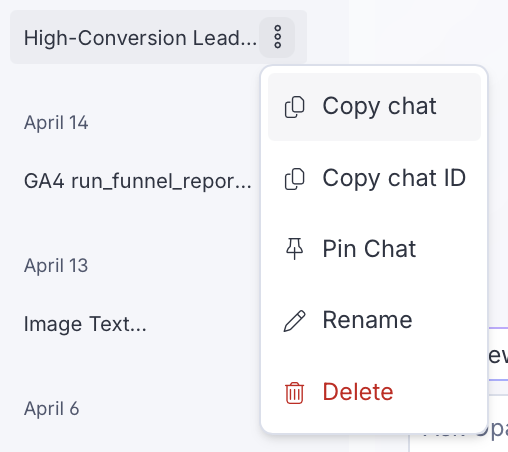Click the April 13 date heading
The height and width of the screenshot is (452, 508).
[x=56, y=265]
